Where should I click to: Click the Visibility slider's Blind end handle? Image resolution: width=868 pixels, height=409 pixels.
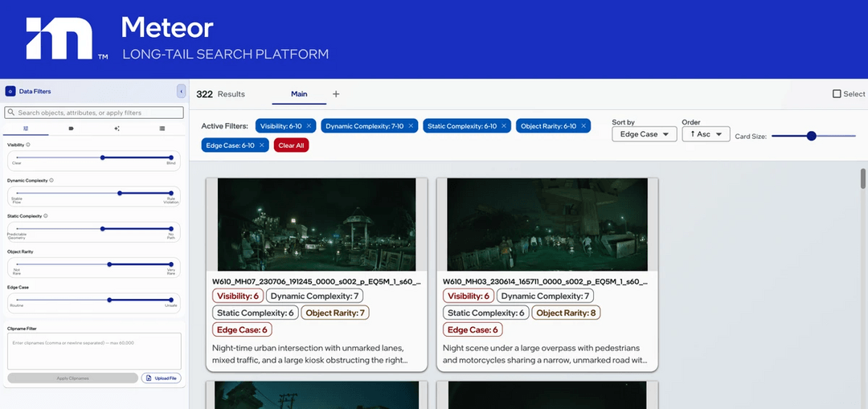[x=171, y=157]
